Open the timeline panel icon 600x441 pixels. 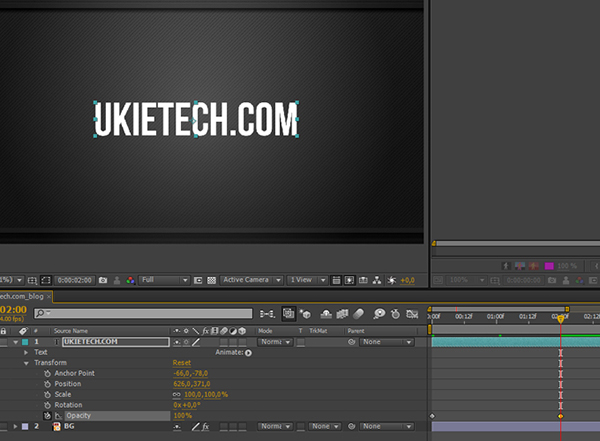(363, 280)
